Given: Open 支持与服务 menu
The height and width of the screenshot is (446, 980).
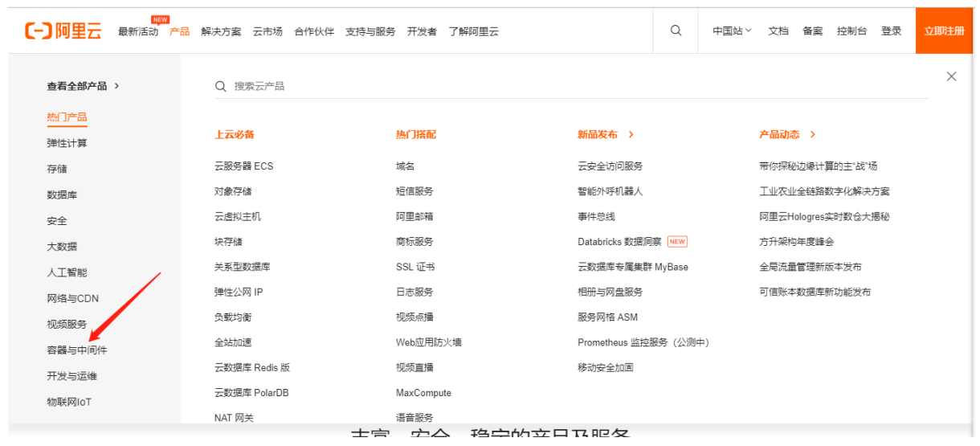Looking at the screenshot, I should point(370,31).
